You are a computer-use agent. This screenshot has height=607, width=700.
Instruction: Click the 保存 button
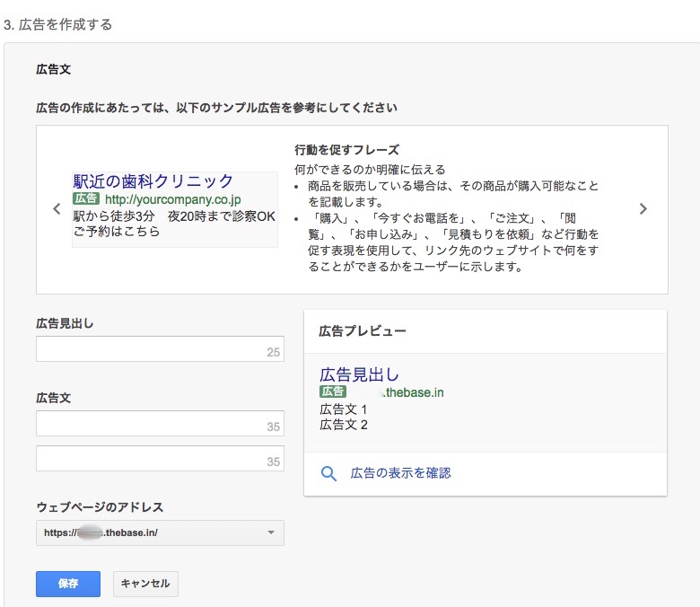[x=68, y=584]
